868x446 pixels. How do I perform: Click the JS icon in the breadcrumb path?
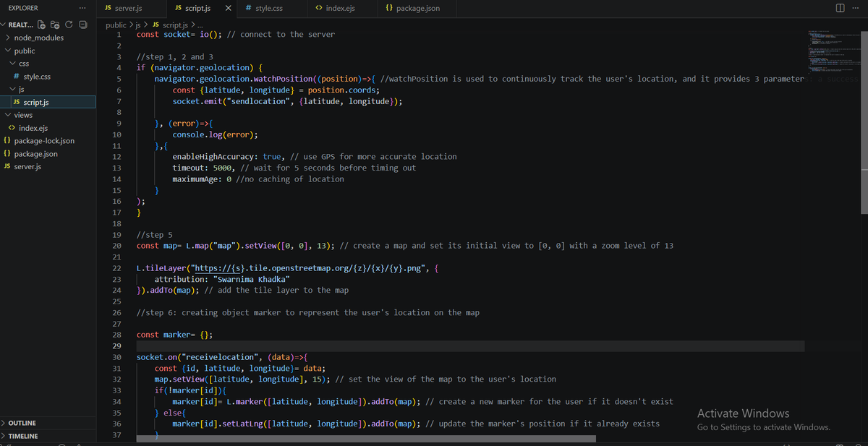(x=156, y=25)
